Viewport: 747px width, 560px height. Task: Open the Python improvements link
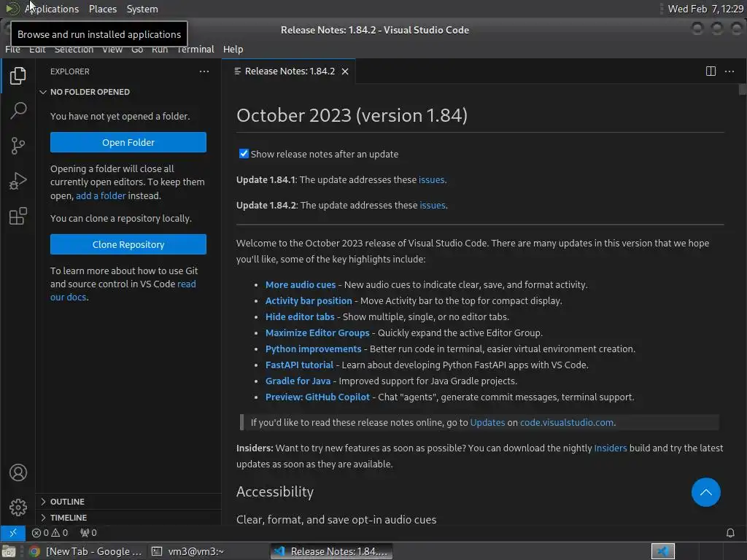(x=313, y=349)
